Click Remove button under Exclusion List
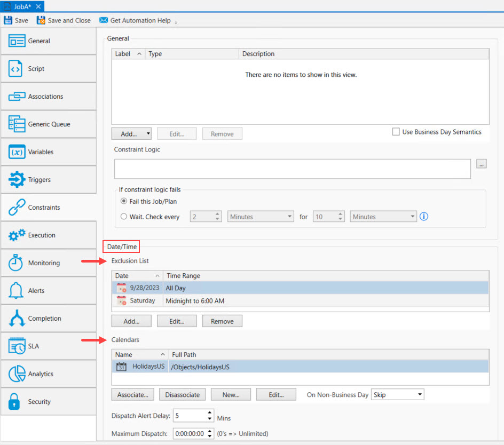Screen dimensions: 504x445 click(222, 321)
